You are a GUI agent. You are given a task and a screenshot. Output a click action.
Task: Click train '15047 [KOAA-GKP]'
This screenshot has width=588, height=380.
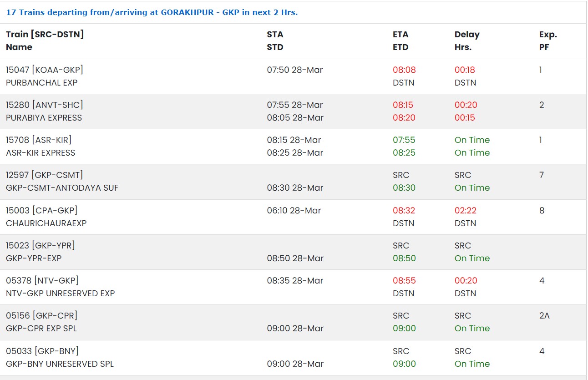(45, 70)
